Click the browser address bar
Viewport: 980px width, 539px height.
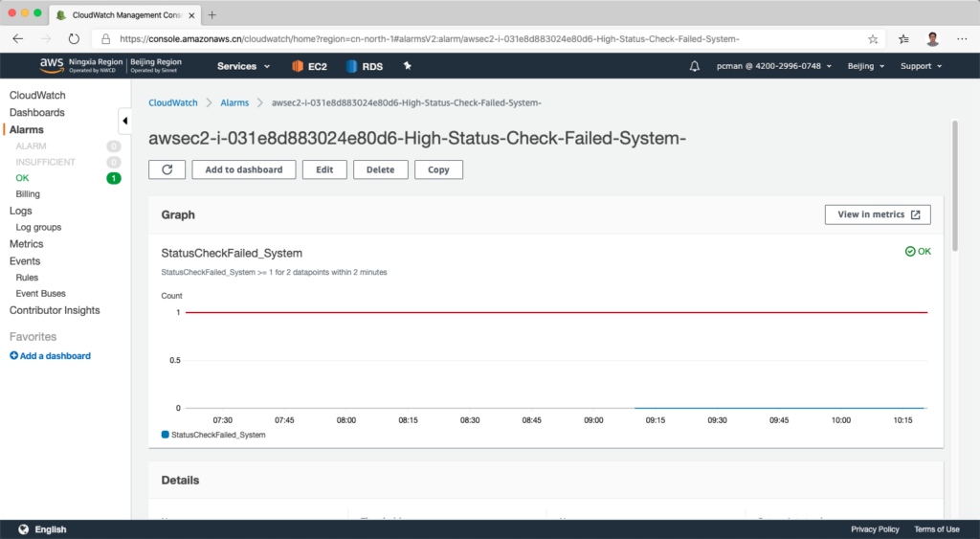(x=479, y=39)
